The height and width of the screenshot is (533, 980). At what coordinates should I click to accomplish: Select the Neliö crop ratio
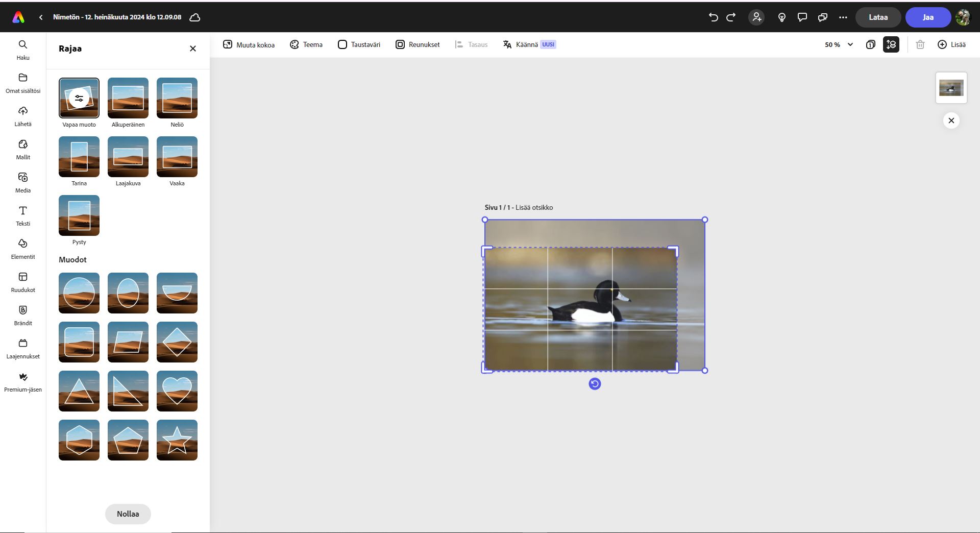click(x=177, y=98)
